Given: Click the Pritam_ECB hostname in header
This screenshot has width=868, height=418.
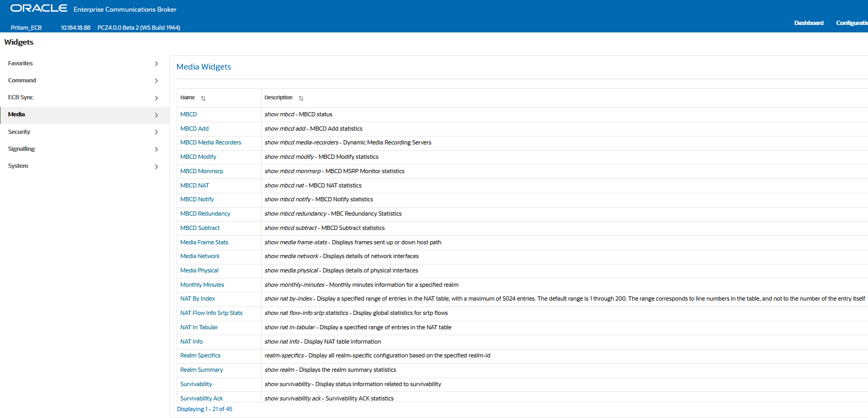Looking at the screenshot, I should click(26, 28).
